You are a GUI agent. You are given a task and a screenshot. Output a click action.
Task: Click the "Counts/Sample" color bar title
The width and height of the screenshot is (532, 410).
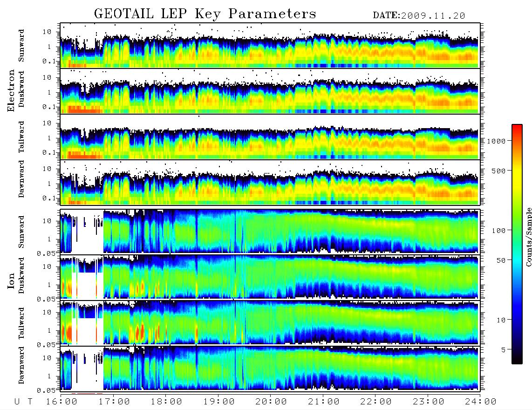coord(528,237)
